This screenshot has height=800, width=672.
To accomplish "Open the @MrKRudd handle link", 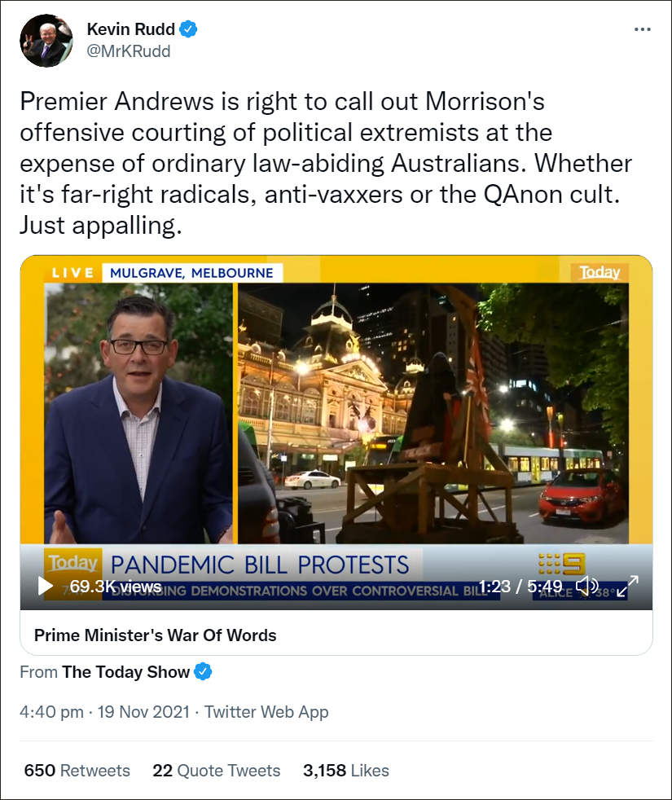I will (x=129, y=51).
